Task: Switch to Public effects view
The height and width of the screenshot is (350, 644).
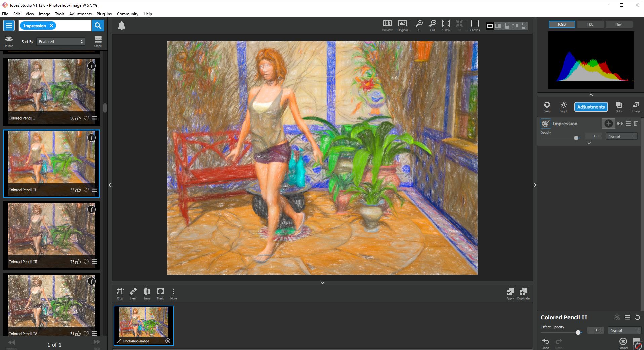Action: tap(9, 41)
